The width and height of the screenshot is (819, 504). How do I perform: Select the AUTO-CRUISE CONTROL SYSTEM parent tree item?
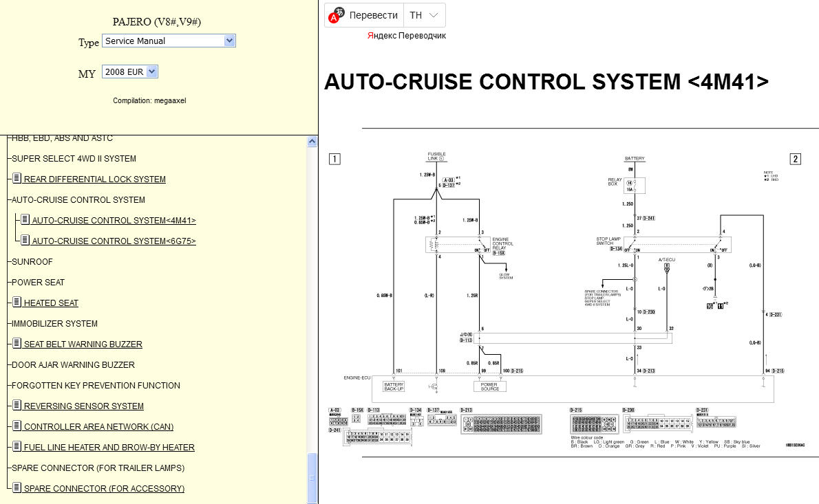[78, 200]
